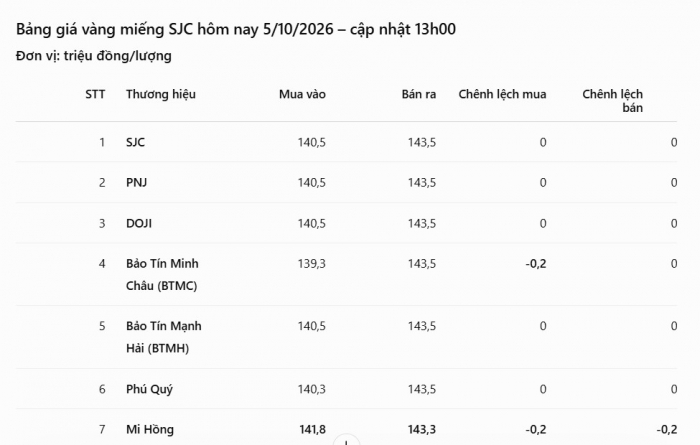Click Mi Hồng buy price 141,8
The image size is (700, 445).
[312, 429]
